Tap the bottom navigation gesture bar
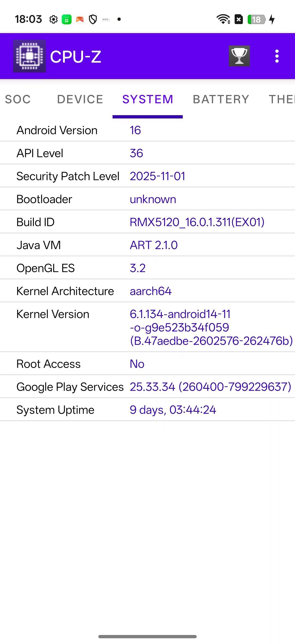The height and width of the screenshot is (644, 295). coord(147,637)
